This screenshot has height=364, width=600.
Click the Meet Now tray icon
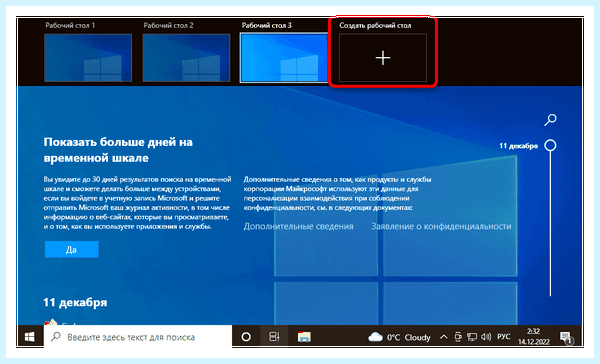point(458,337)
